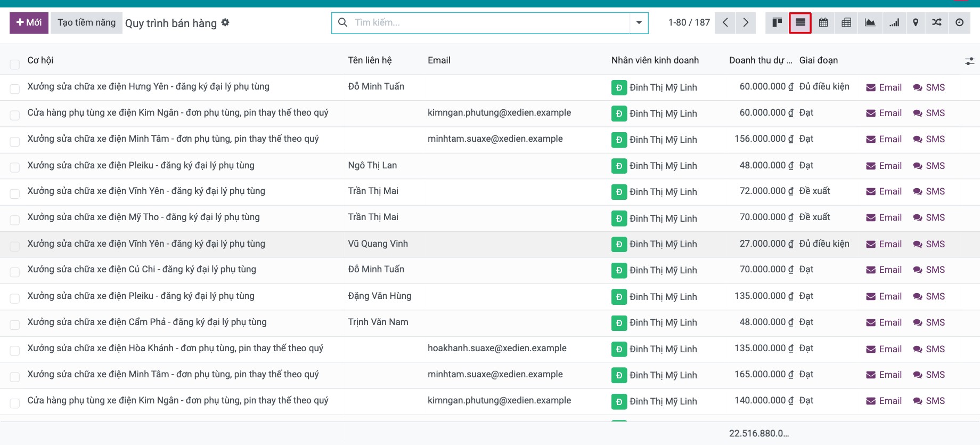Open the Hòa Khánh opportunity row
The image size is (980, 445).
pos(175,348)
